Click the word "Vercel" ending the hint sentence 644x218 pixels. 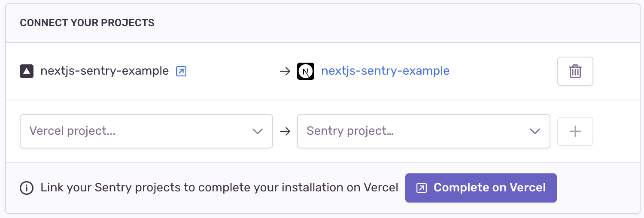pos(381,188)
